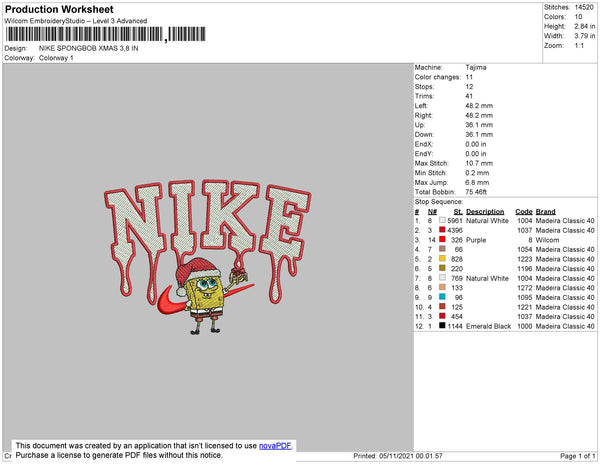Click the Page 1 of 1 footer text
Viewport: 600px width, 464px height.
(x=578, y=456)
